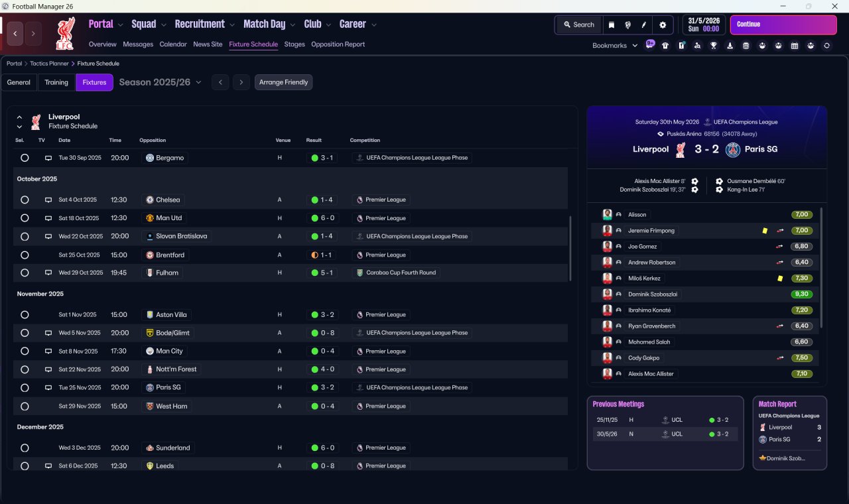Screen dimensions: 849x504
Task: Open the Stages tab
Action: coord(294,44)
